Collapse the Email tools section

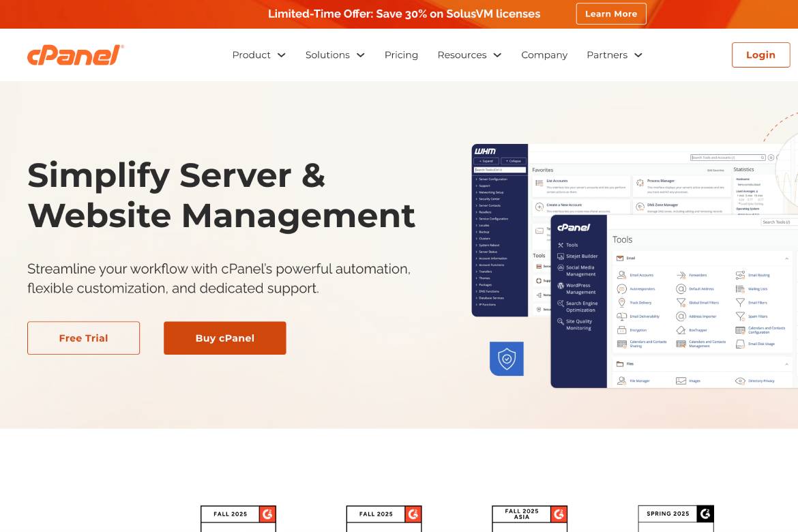[x=786, y=258]
